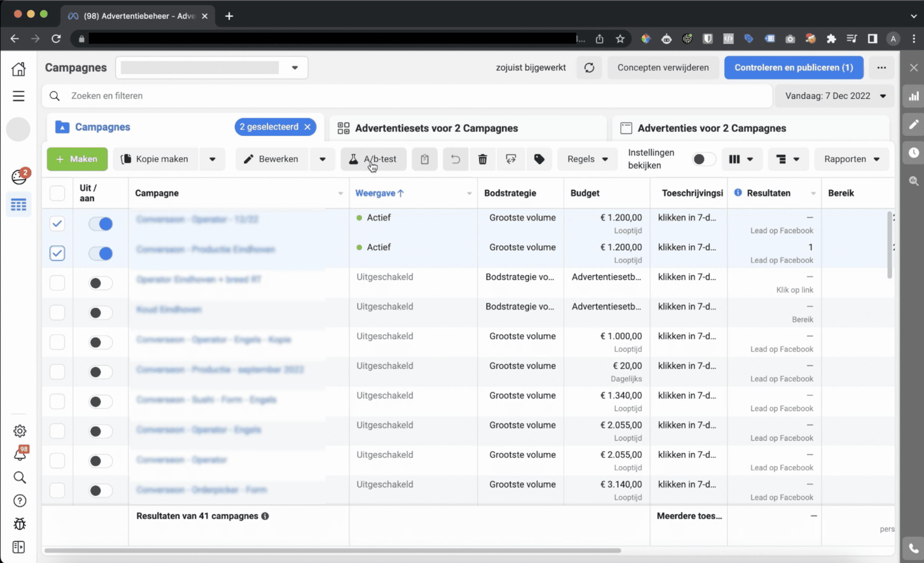Select the Advertentiebeheer browser tab
The width and height of the screenshot is (924, 563).
[138, 16]
